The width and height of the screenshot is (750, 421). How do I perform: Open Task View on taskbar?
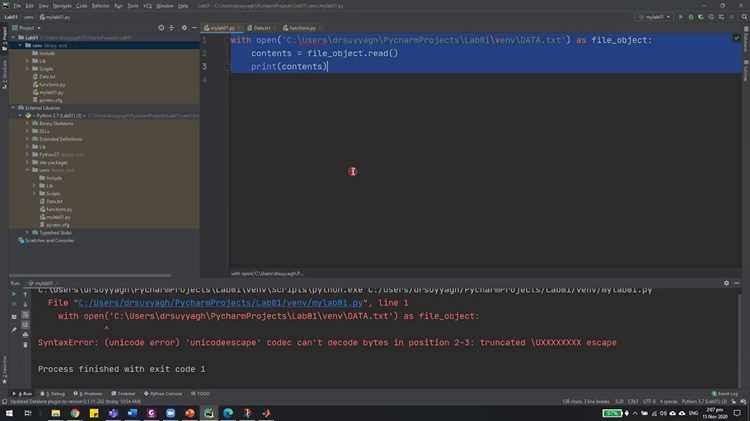click(28, 413)
